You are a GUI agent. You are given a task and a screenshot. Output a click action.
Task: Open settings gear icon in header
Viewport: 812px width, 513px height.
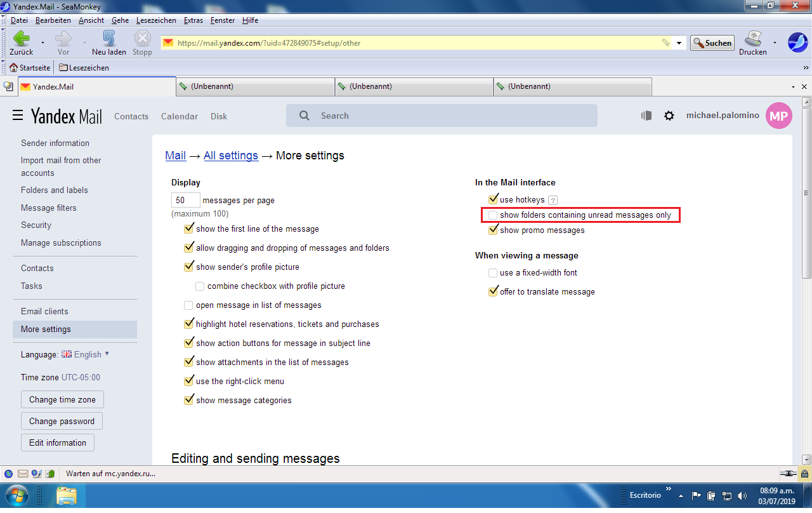pos(669,116)
